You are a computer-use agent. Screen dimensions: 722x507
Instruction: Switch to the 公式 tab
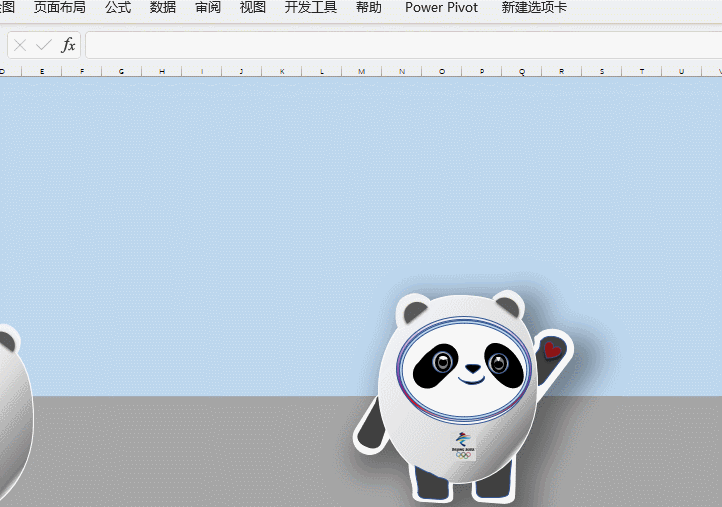[118, 8]
